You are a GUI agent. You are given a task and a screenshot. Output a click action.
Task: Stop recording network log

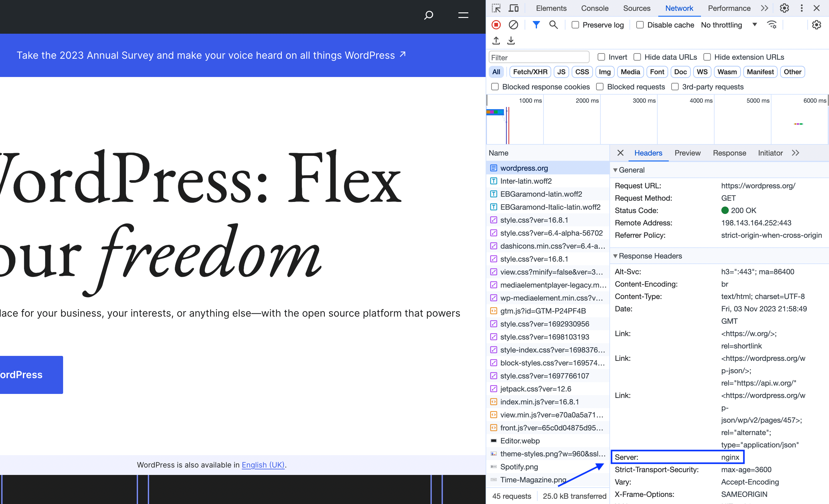click(496, 24)
